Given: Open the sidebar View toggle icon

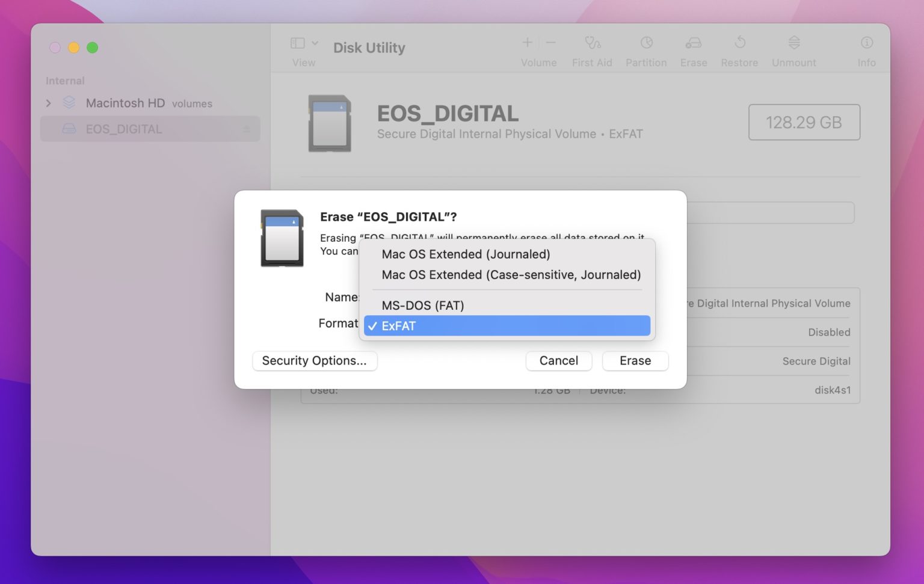Looking at the screenshot, I should pos(297,43).
